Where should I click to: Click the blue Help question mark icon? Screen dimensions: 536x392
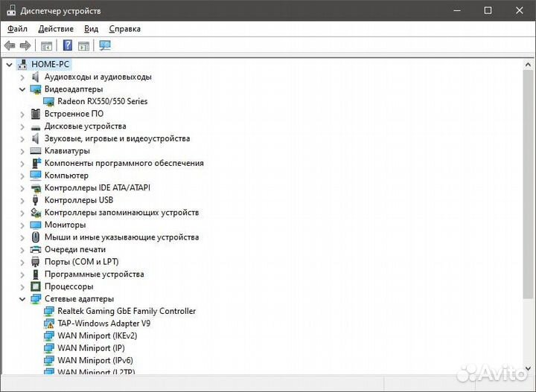click(x=68, y=45)
